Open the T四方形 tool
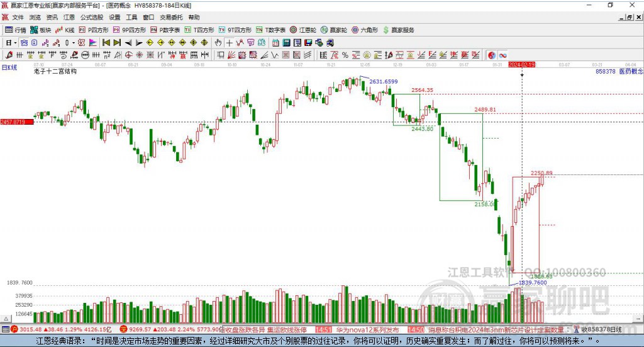Screen dimensions: 644x347 tap(199, 30)
